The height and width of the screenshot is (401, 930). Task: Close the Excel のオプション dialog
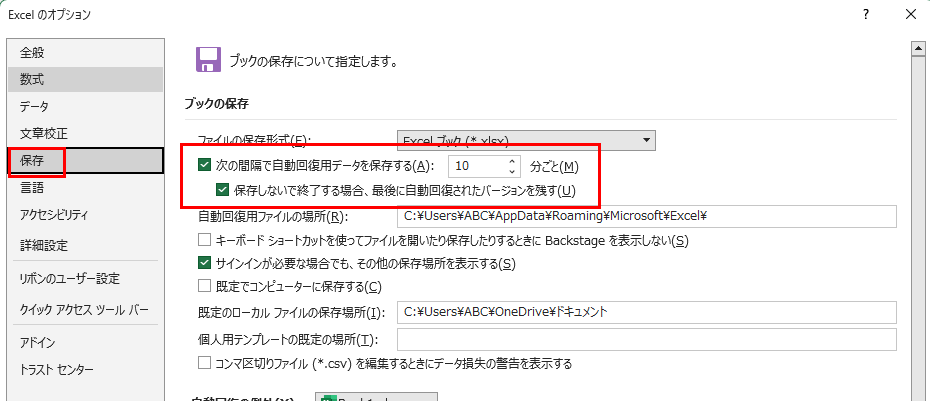(909, 14)
